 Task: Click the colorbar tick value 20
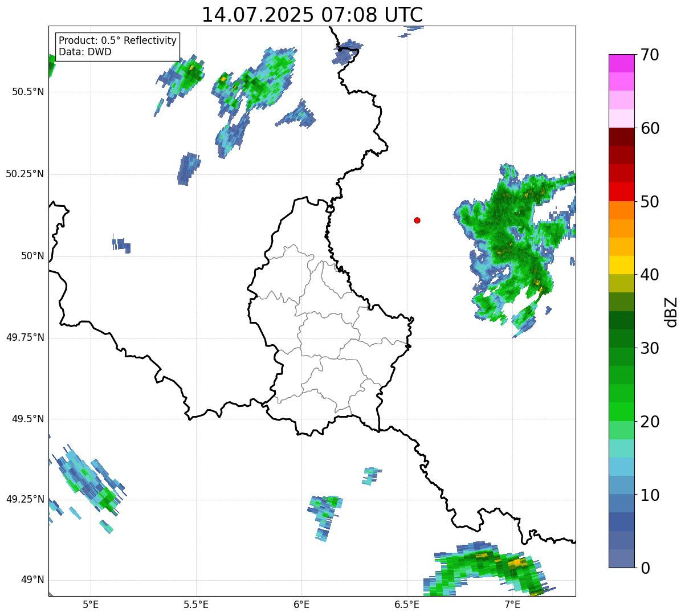[649, 422]
